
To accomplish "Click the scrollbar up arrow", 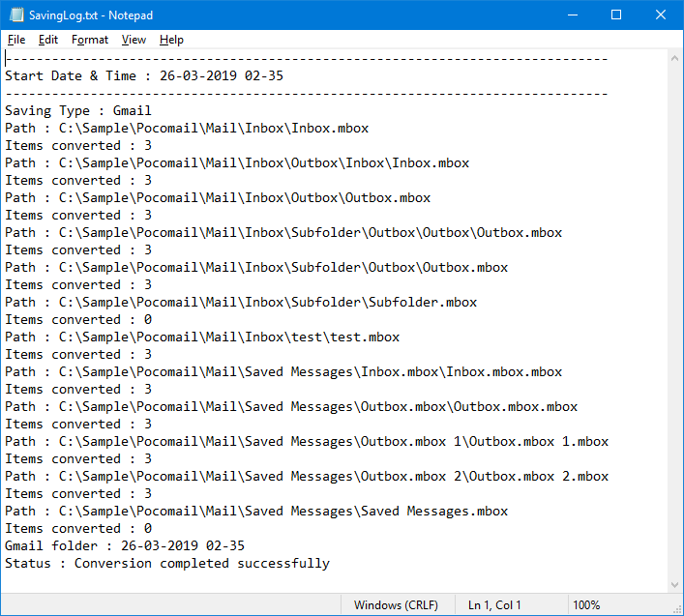I will 674,59.
